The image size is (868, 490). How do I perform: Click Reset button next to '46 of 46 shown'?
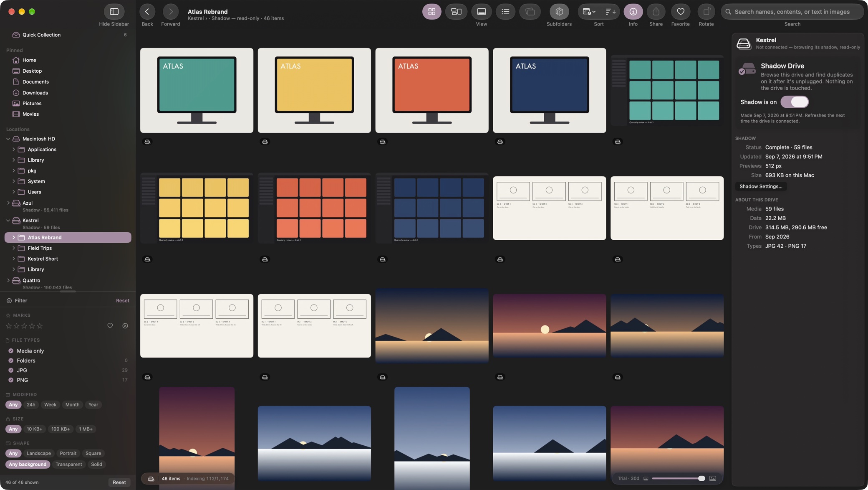point(119,482)
